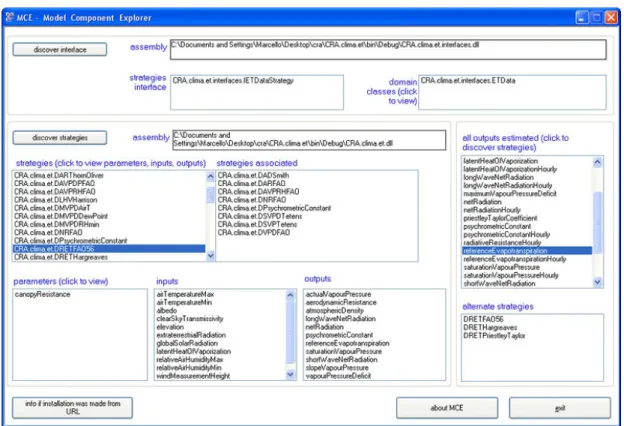Select referenceEvapotranspirationHourly in all outputs
This screenshot has height=426, width=624.
coord(515,259)
